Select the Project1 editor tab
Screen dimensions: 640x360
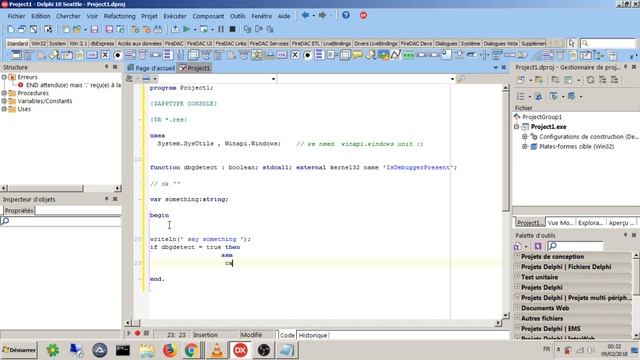(x=195, y=68)
